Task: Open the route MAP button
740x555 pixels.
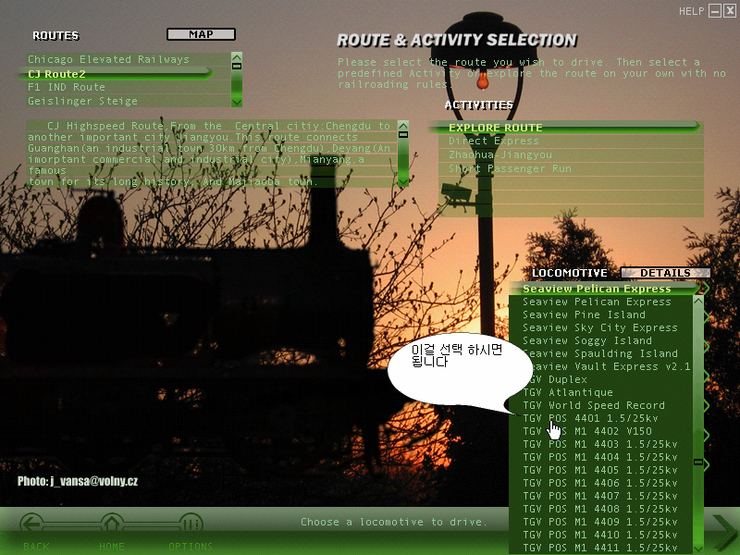Action: pos(201,35)
